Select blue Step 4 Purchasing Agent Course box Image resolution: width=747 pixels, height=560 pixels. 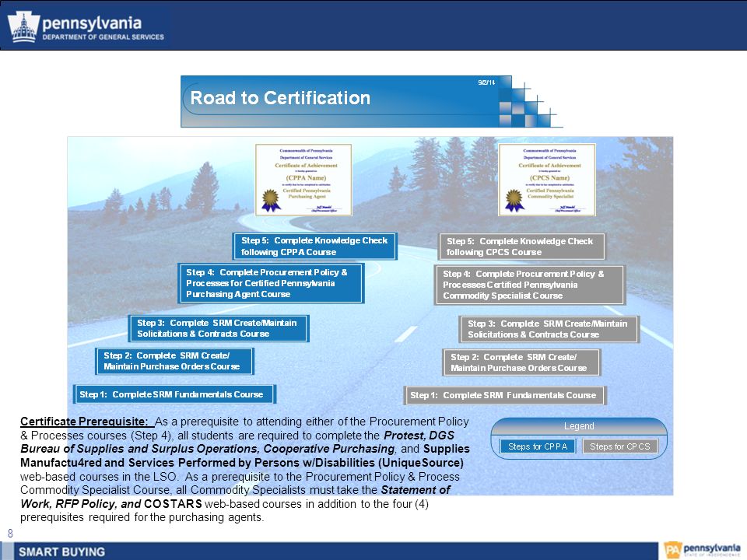coord(271,283)
